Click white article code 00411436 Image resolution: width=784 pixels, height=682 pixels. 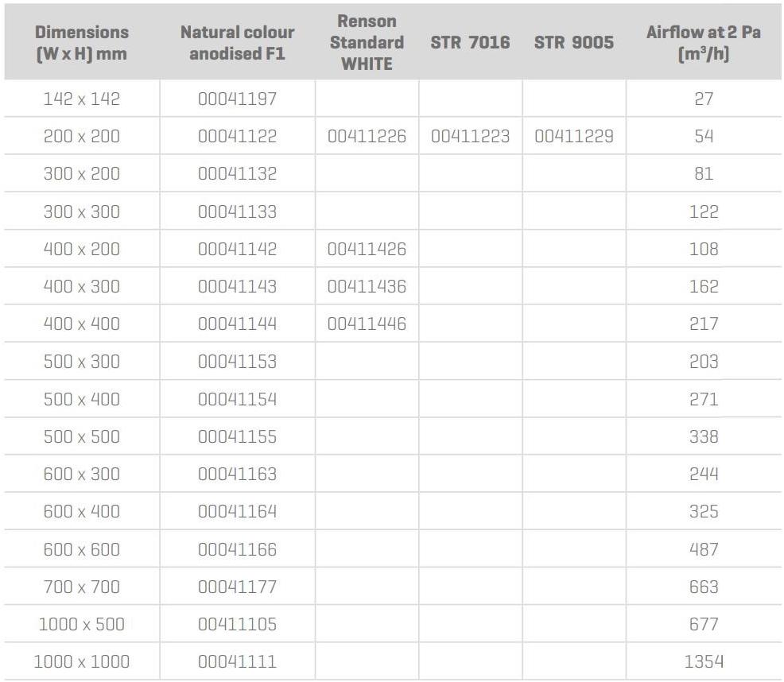[367, 286]
